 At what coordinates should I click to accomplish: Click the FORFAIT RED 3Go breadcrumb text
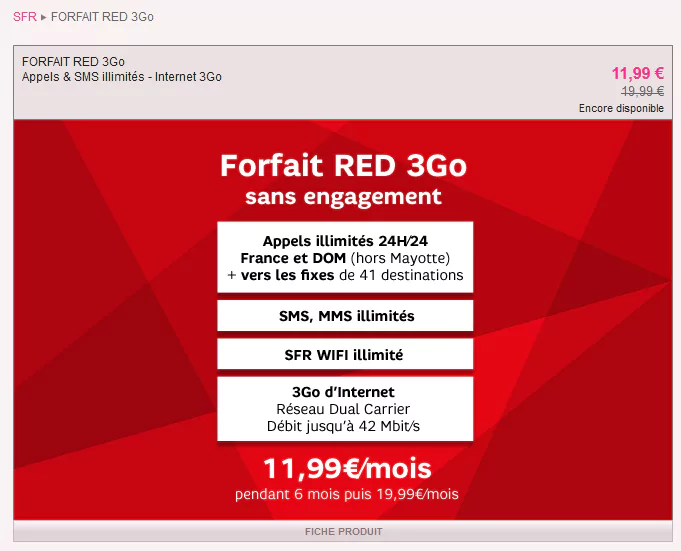102,17
